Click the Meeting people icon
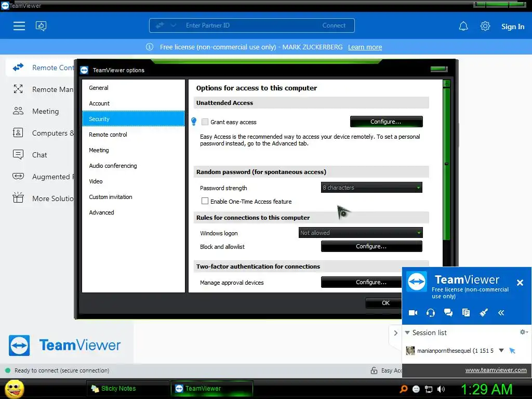The width and height of the screenshot is (532, 399). point(18,111)
